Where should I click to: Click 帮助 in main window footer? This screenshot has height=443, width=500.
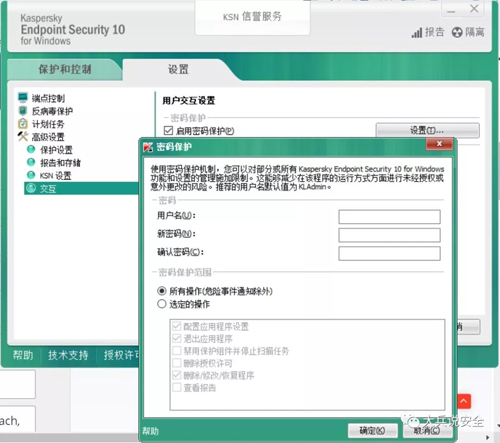point(23,355)
